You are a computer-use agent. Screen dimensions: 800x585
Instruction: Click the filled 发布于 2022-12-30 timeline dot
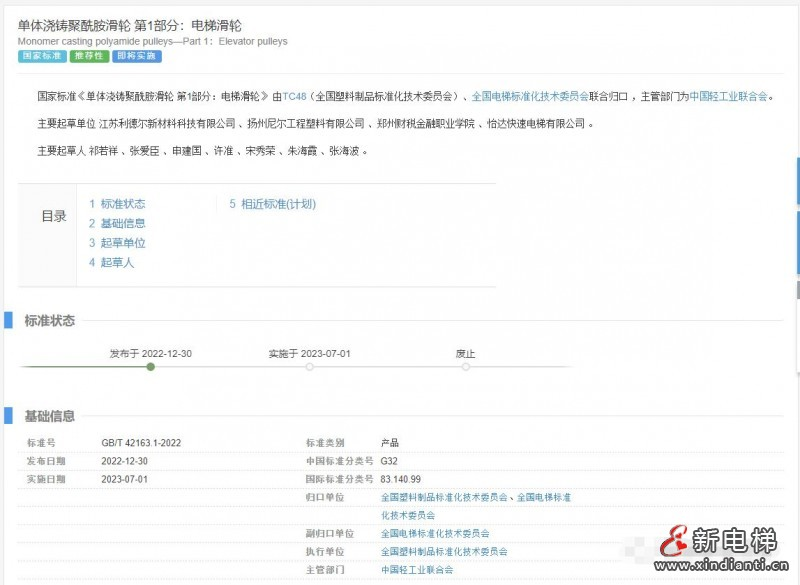[150, 367]
